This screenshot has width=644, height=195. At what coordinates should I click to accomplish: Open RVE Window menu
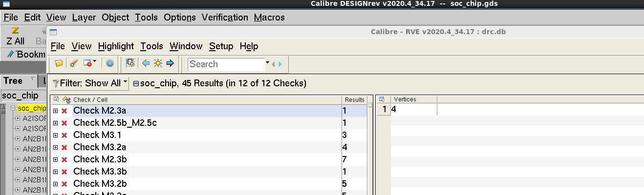(186, 46)
